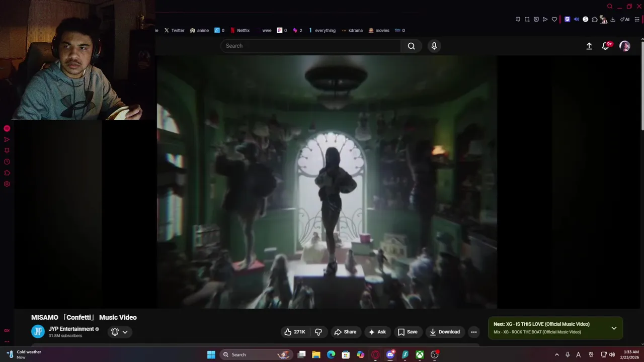Image resolution: width=644 pixels, height=362 pixels.
Task: Show hidden system tray icons chevron
Action: tap(556, 355)
